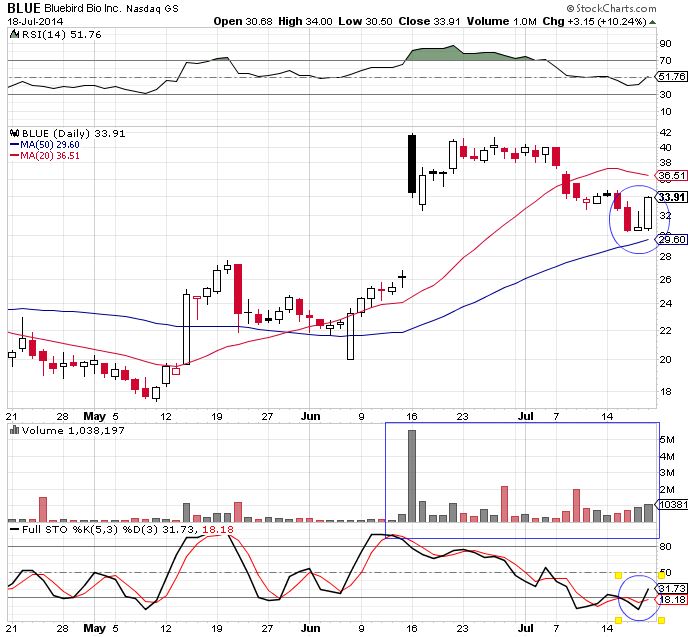Click the 18-Jul-2014 date text
The height and width of the screenshot is (637, 688).
(x=35, y=21)
